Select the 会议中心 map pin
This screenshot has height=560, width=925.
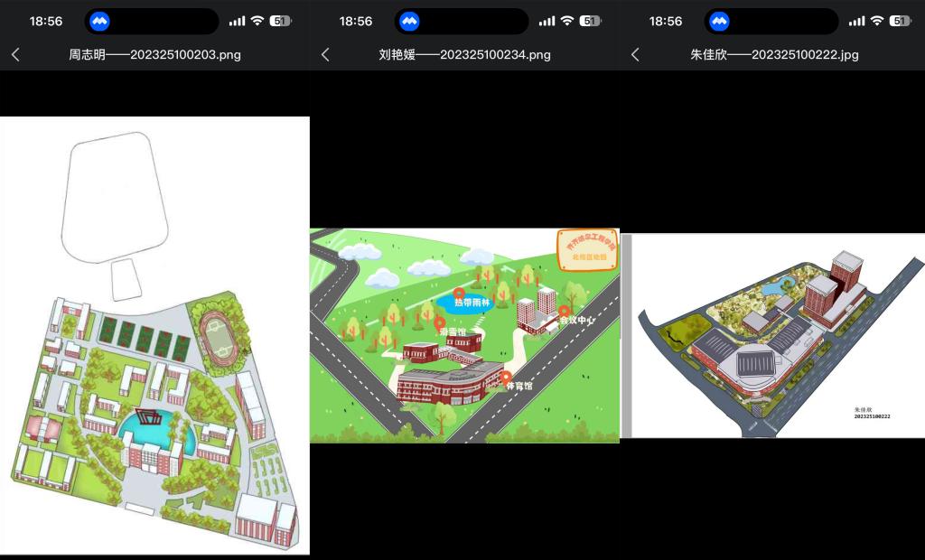[564, 311]
